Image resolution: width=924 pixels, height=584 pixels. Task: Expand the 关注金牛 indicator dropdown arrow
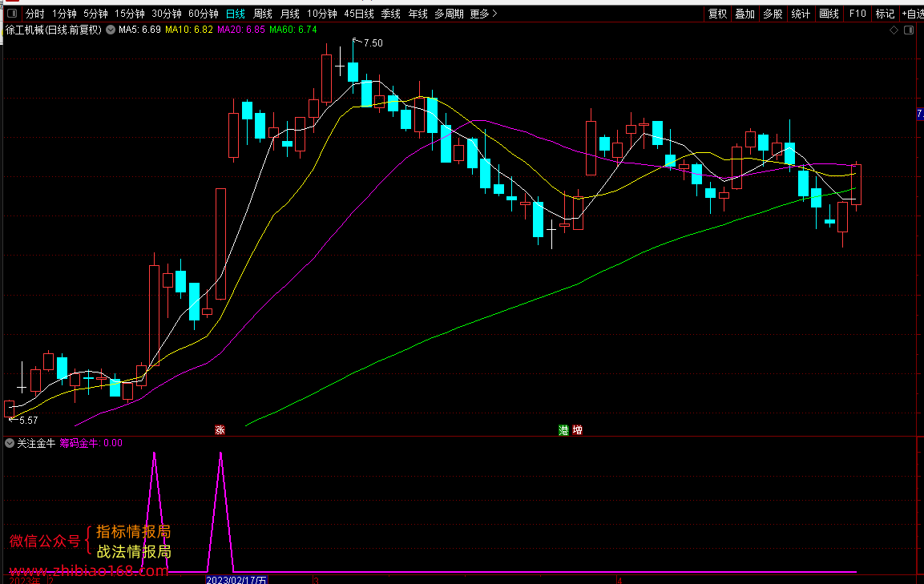[x=10, y=443]
